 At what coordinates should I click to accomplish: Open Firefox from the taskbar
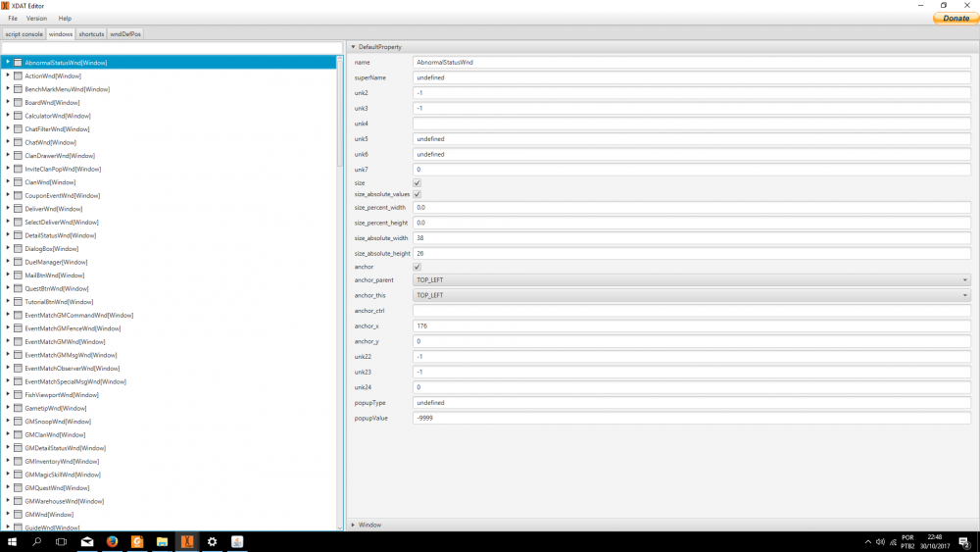point(112,541)
